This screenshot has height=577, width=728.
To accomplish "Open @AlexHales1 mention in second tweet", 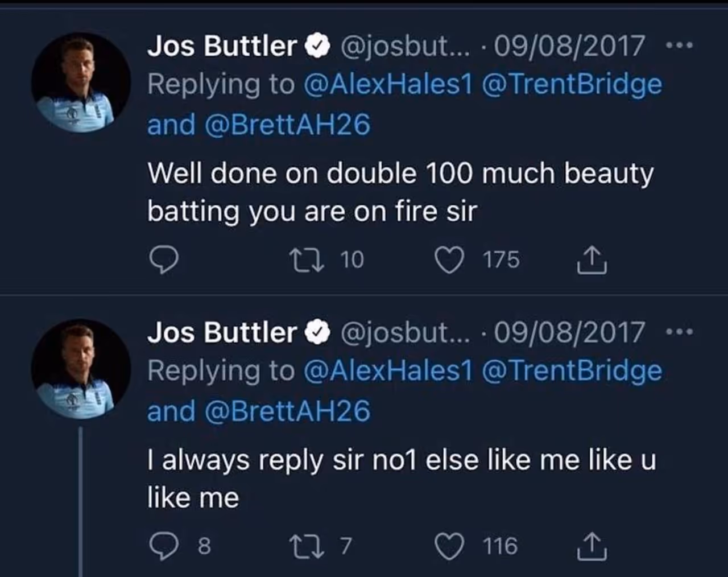I will [x=388, y=370].
